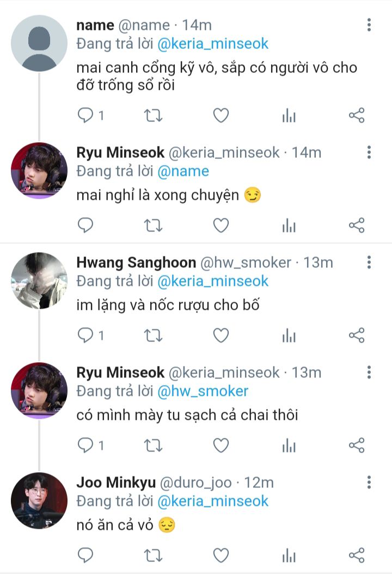Reply to Joo Minkyu's tweet
The image size is (392, 574).
click(85, 555)
